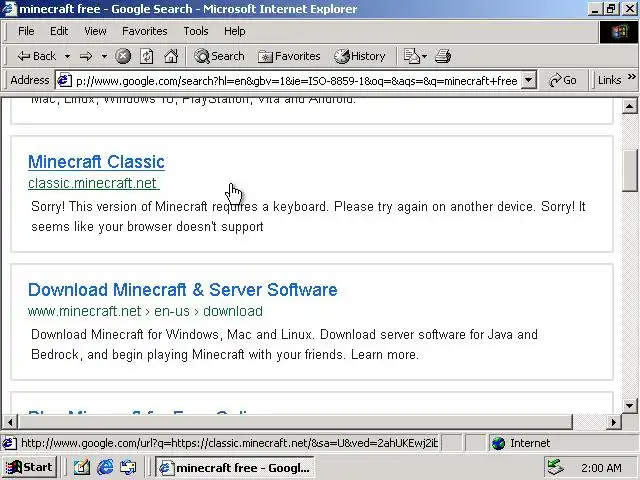Click the horizontal scrollbar left arrow

10,422
